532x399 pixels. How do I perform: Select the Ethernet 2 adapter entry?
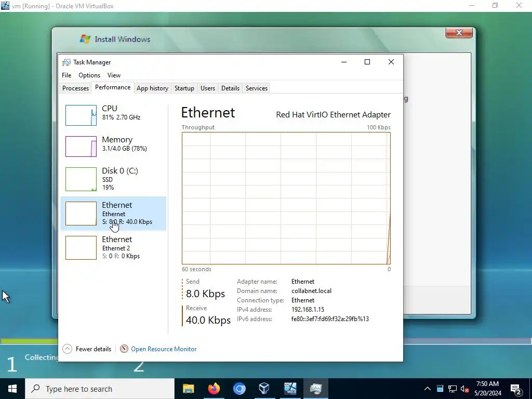(x=113, y=248)
